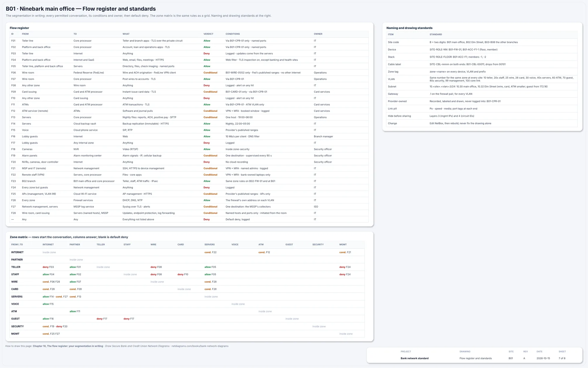Click the 'CONDITIONS' column header

(233, 34)
